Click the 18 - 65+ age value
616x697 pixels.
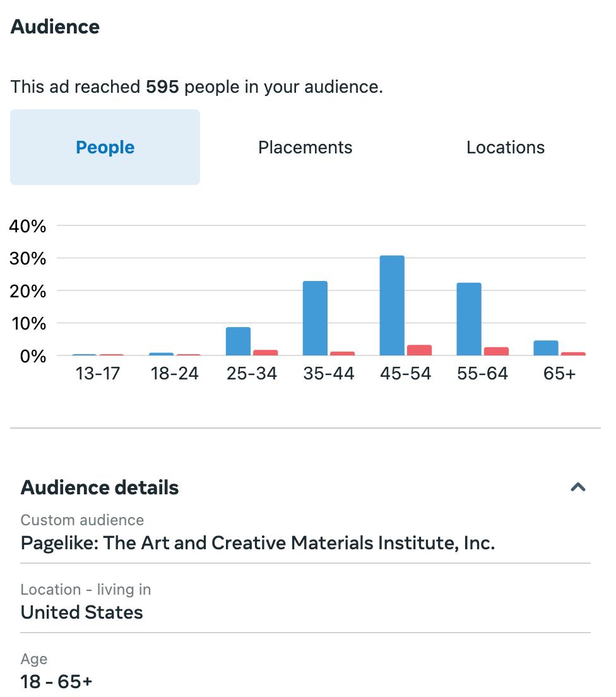point(57,682)
